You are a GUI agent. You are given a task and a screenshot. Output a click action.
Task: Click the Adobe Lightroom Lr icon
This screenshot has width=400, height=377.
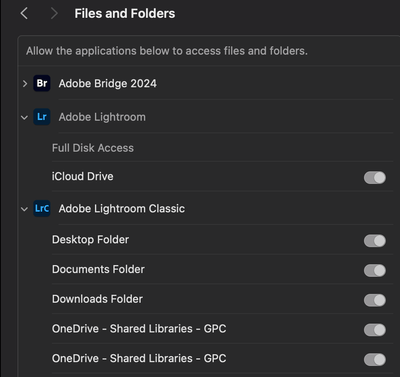(x=42, y=117)
